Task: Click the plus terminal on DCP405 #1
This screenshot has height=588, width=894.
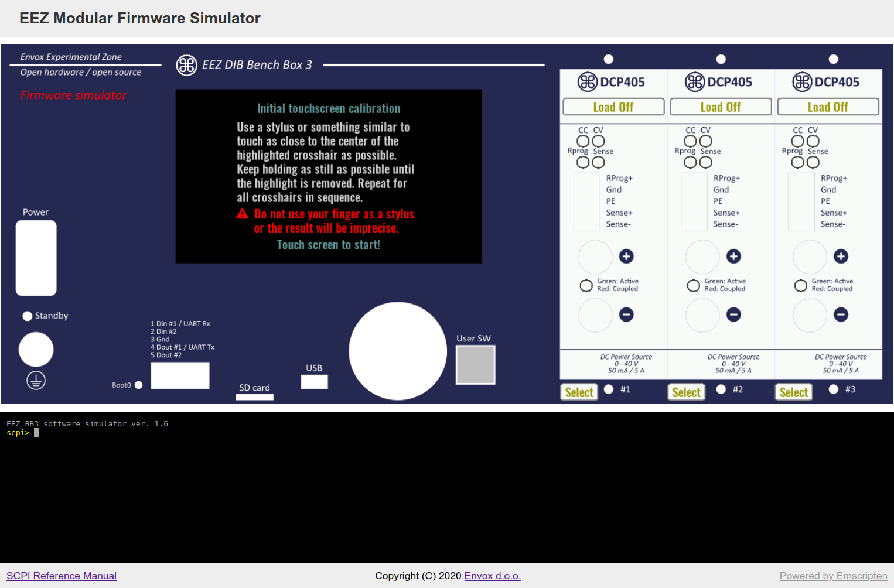Action: [626, 256]
